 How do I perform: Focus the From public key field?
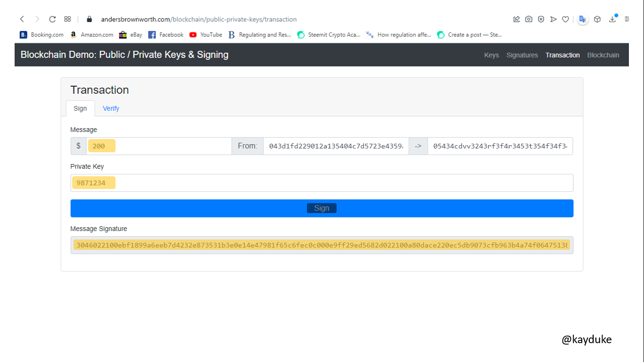[x=336, y=146]
